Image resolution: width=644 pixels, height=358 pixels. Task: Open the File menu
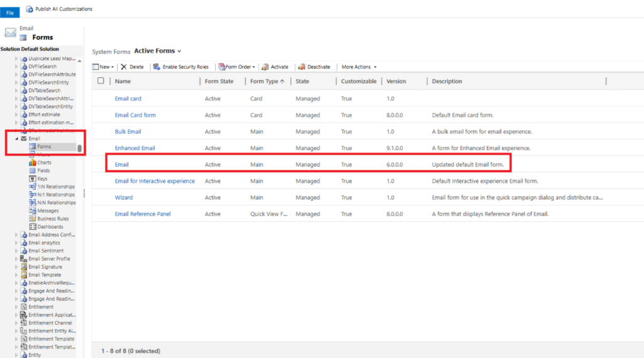click(x=9, y=13)
